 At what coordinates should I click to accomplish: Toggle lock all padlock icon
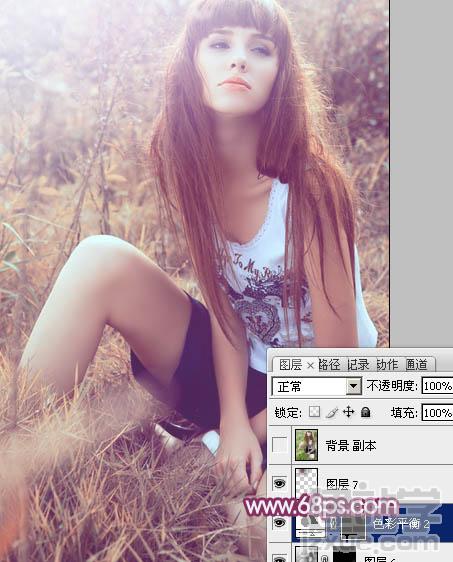point(366,412)
